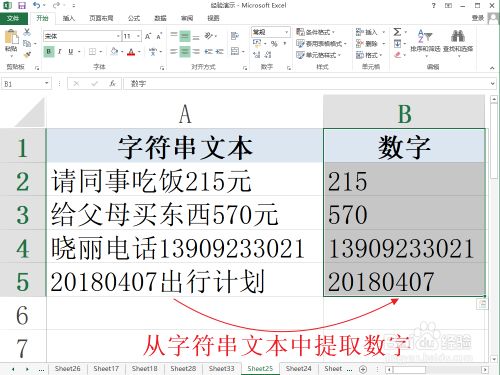The image size is (500, 375).
Task: Expand 套用表格格式 table format menu
Action: [321, 44]
